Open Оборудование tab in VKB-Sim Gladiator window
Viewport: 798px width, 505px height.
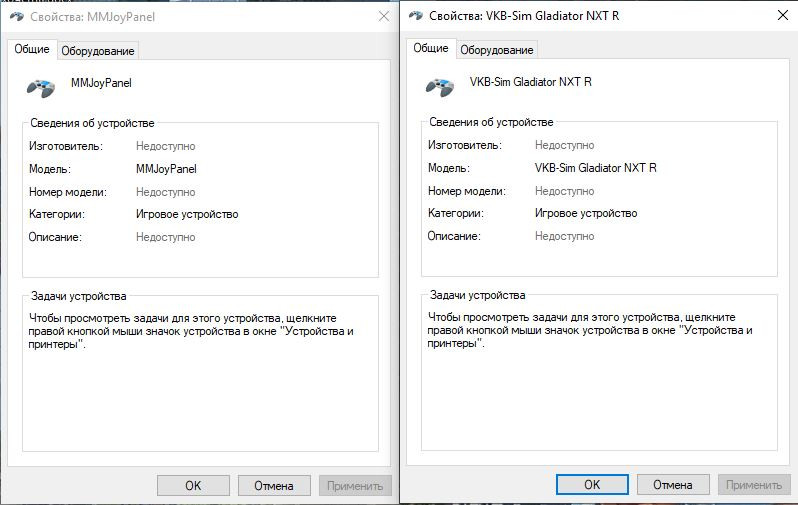point(497,50)
